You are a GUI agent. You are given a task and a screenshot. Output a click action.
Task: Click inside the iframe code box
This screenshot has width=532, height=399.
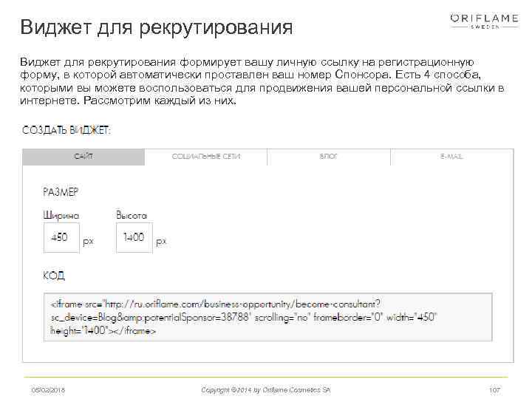pyautogui.click(x=267, y=317)
